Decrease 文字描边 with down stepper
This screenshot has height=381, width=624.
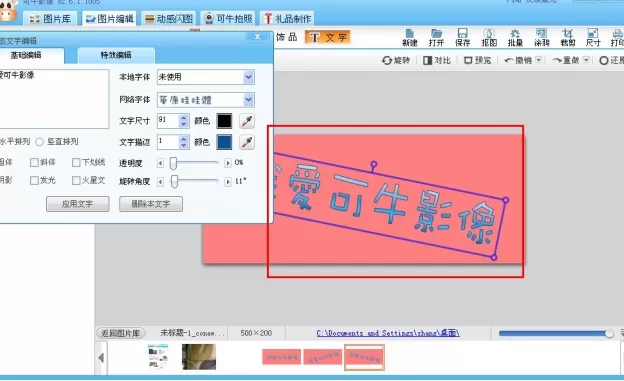click(183, 145)
